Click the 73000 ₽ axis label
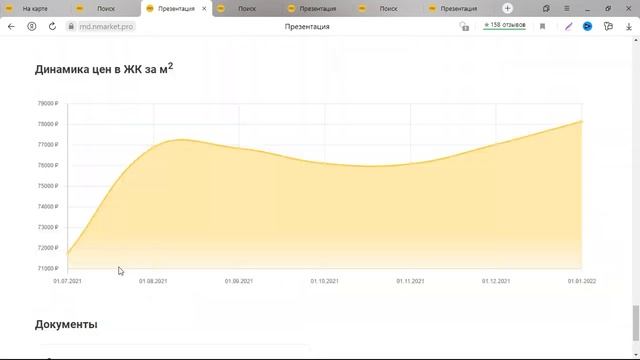Viewport: 640px width, 360px height. coord(48,227)
